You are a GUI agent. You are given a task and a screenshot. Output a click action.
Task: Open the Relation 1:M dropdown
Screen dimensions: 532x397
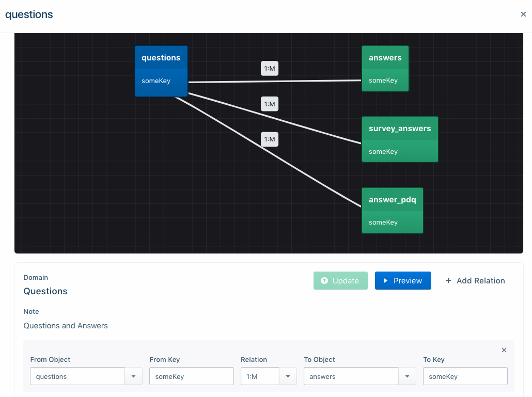pos(288,376)
